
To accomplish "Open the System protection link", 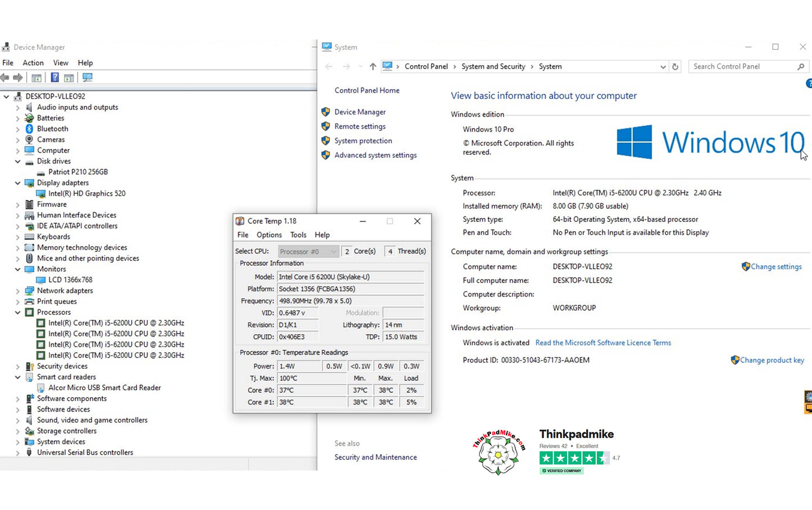I will pyautogui.click(x=363, y=140).
